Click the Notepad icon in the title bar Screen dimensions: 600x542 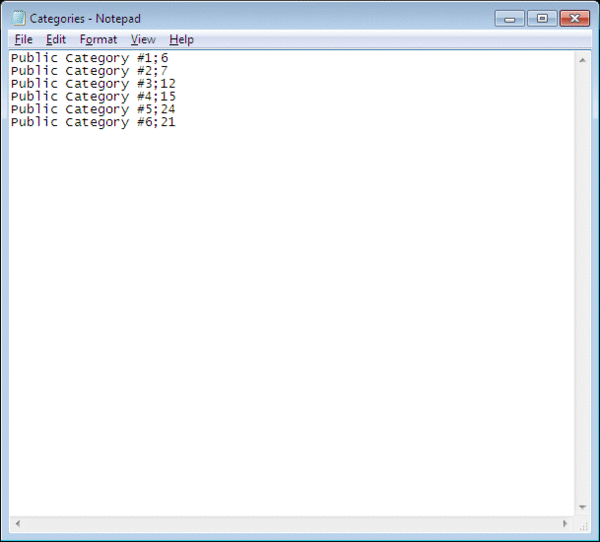click(18, 18)
